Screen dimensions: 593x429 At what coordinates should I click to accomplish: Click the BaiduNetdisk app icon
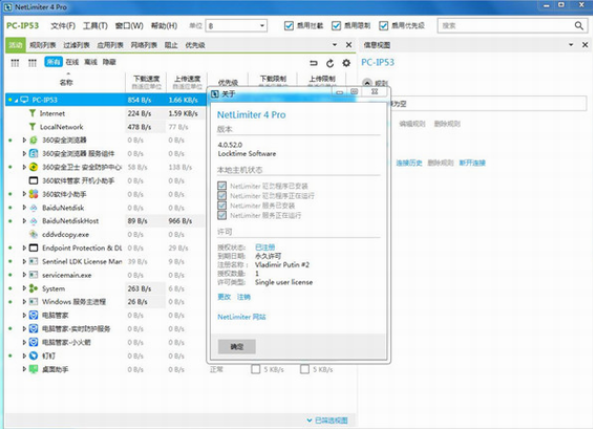34,207
